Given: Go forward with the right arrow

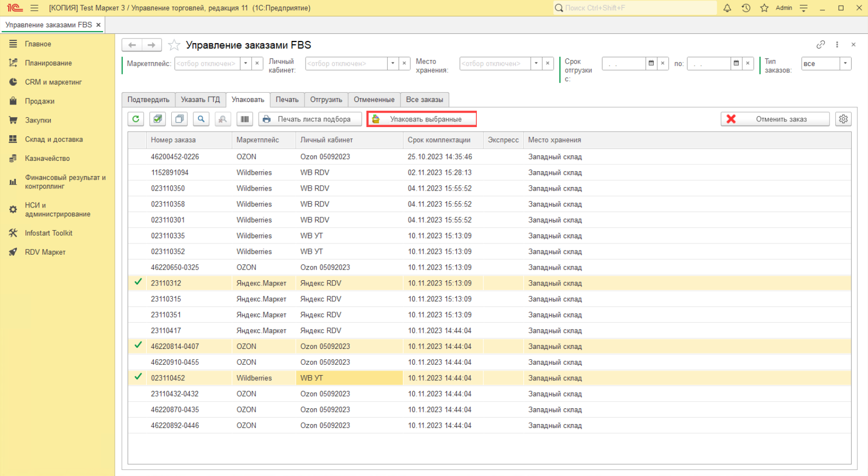Looking at the screenshot, I should pos(152,45).
